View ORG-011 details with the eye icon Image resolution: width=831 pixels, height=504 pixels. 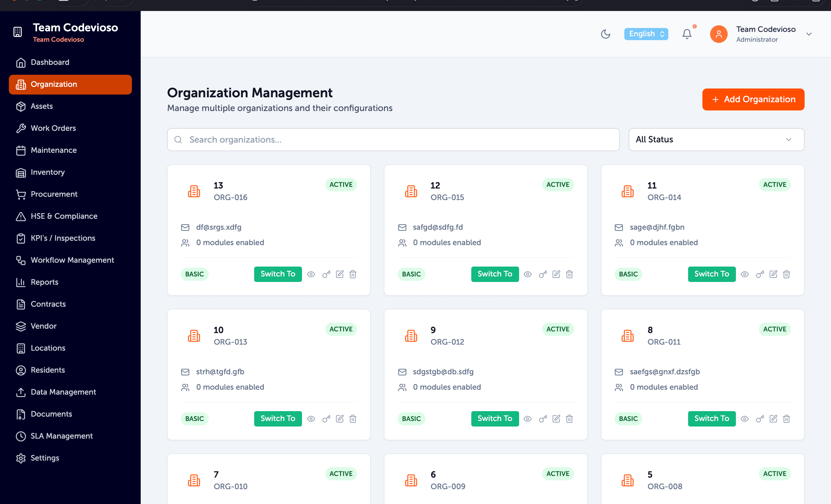(745, 419)
